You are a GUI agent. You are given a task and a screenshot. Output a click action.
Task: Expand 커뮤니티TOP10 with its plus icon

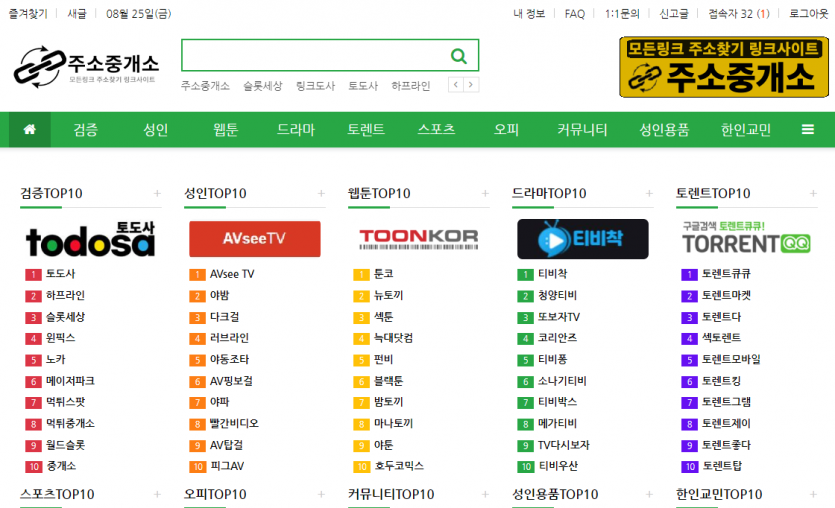coord(485,495)
